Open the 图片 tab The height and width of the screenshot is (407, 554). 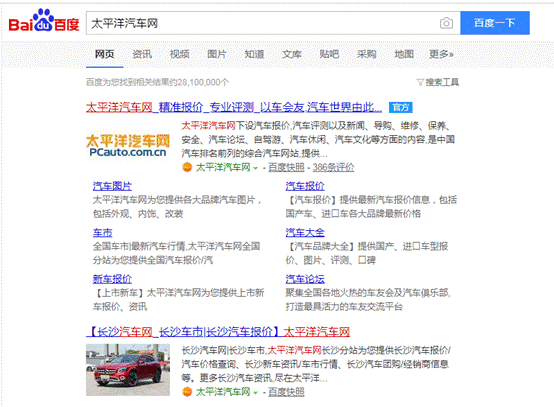[x=217, y=54]
